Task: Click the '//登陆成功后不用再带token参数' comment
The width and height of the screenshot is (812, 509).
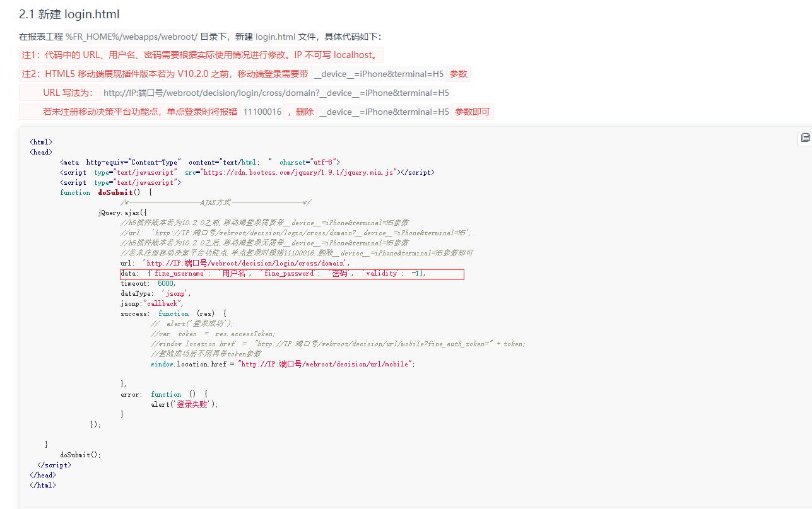Action: (x=206, y=354)
